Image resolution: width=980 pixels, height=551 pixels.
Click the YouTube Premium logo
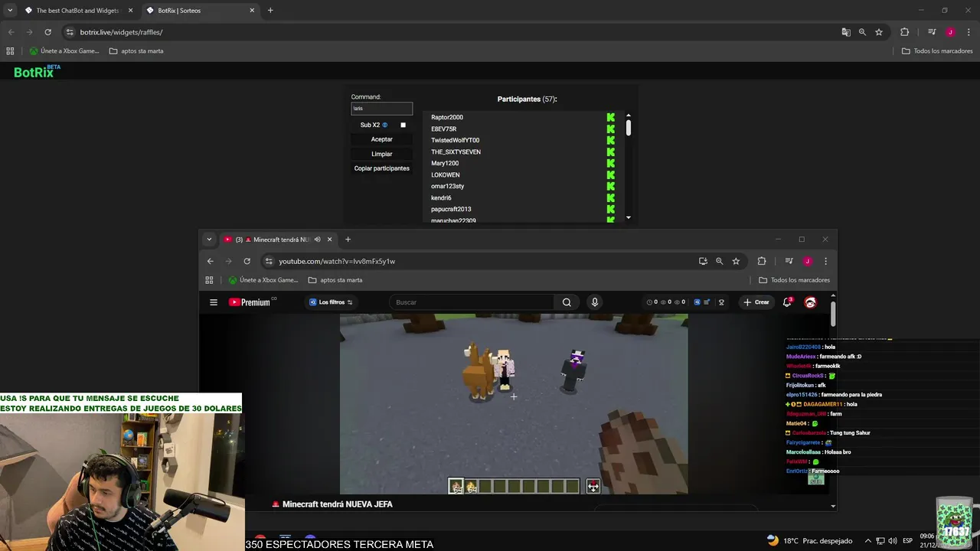250,302
